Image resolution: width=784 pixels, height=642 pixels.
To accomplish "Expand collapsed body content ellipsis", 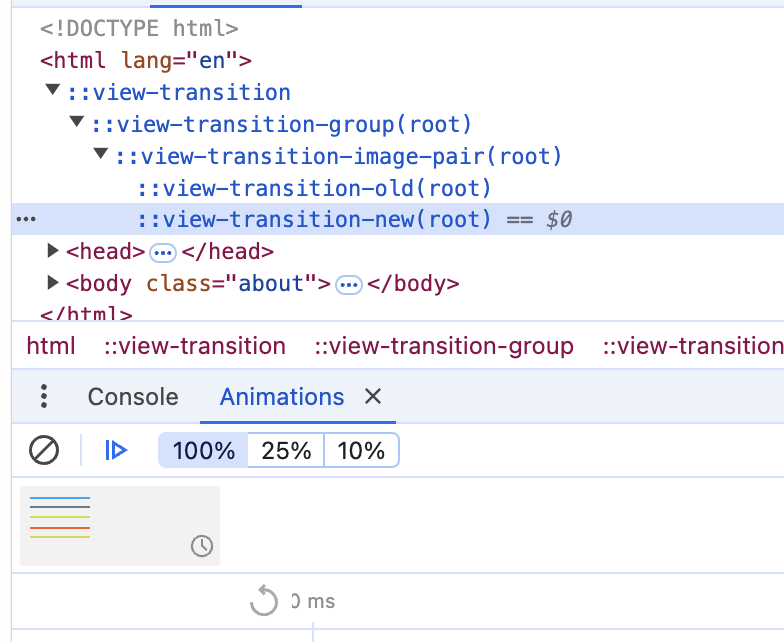I will (349, 284).
